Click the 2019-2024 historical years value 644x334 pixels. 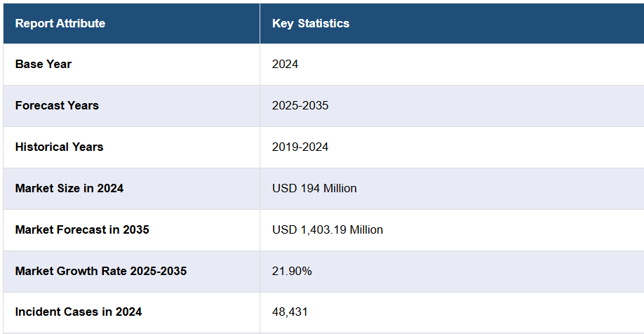click(x=300, y=147)
